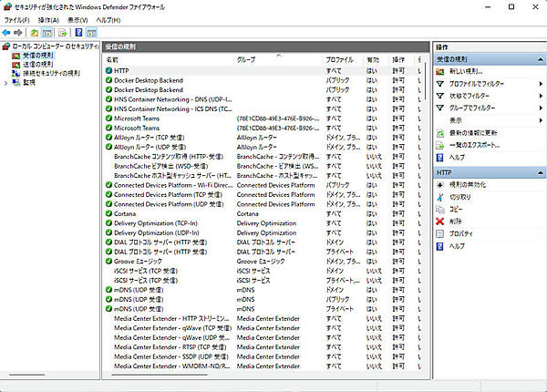The width and height of the screenshot is (547, 392).
Task: Click the Export list toolbar icon
Action: 63,32
